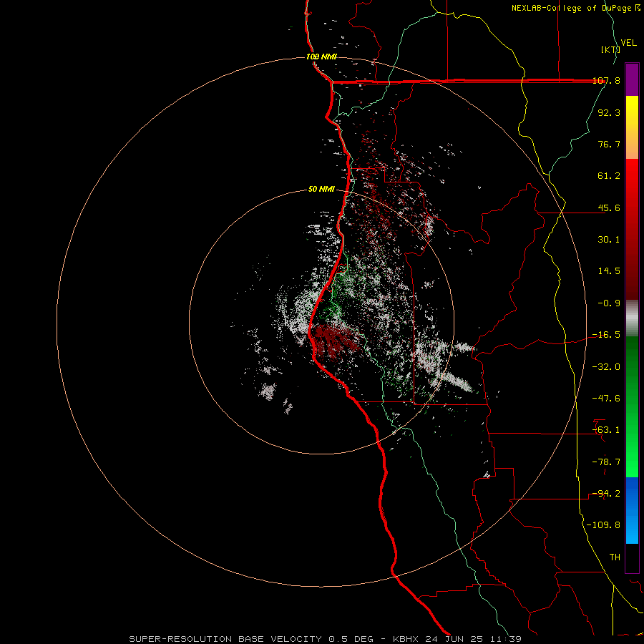Click the -109.8 legend value
Screen dimensions: 644x644
(603, 525)
